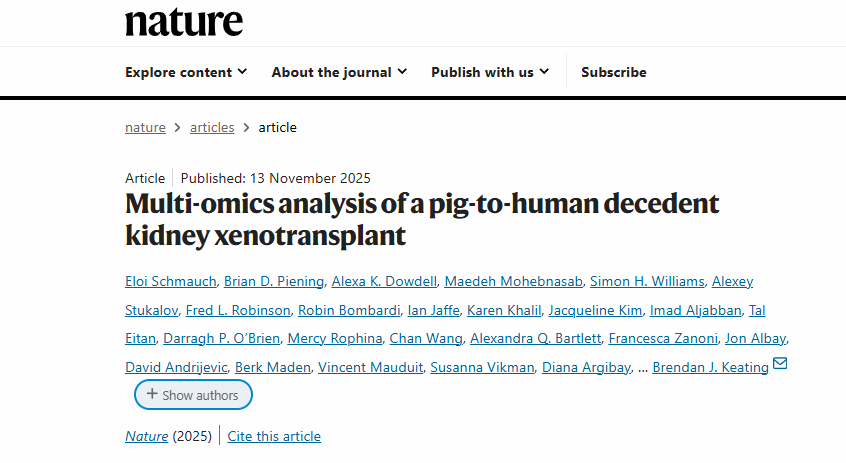Open Cite this article link
The height and width of the screenshot is (463, 846).
pyautogui.click(x=274, y=436)
